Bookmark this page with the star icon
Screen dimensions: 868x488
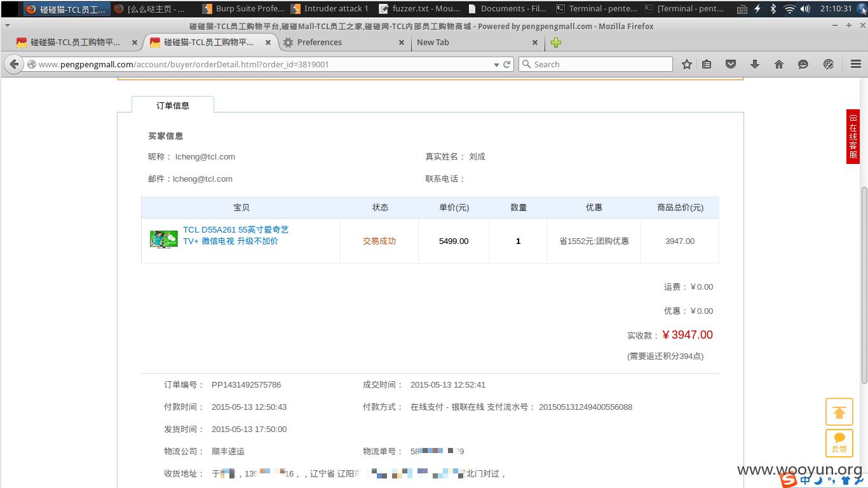(x=686, y=64)
